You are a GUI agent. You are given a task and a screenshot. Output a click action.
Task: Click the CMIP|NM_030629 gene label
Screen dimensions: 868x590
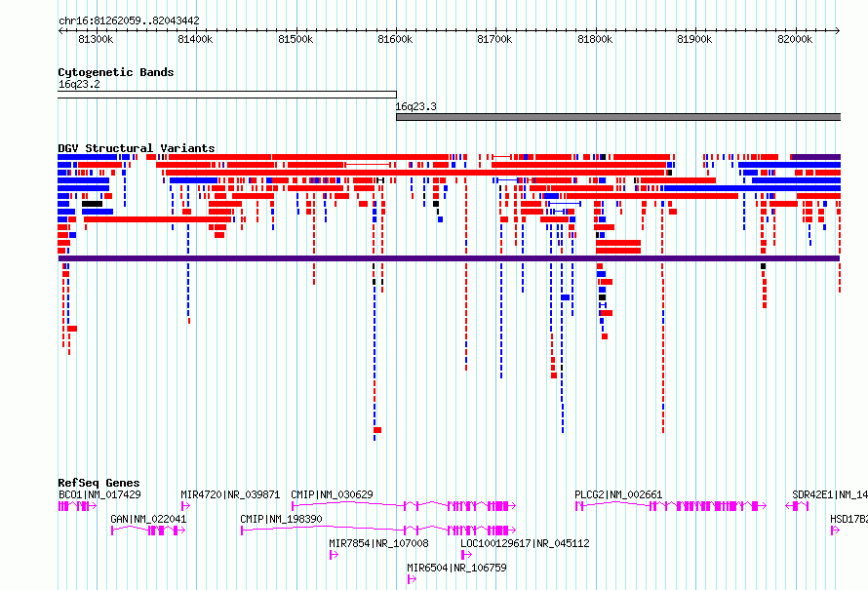tap(333, 494)
